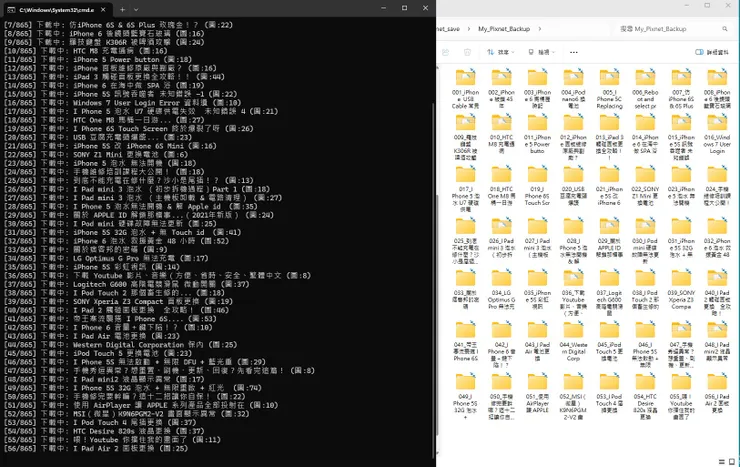Image resolution: width=740 pixels, height=467 pixels.
Task: Open folder 039_SONY Xperia Z3 Compa
Action: 681,289
